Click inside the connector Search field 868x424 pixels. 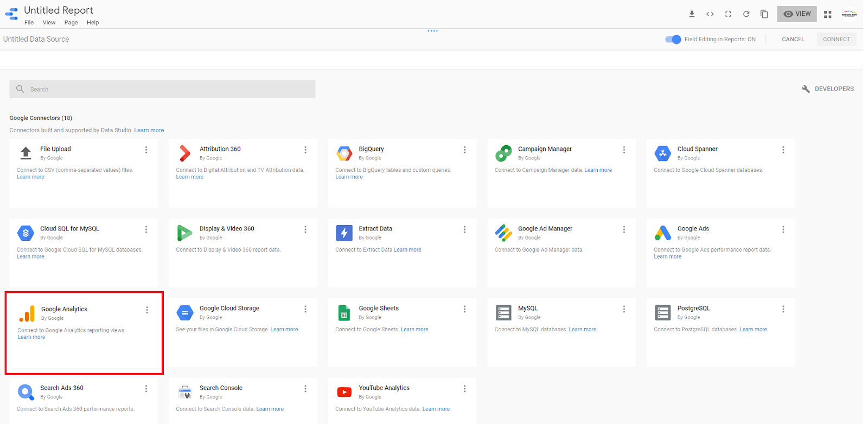coord(162,89)
